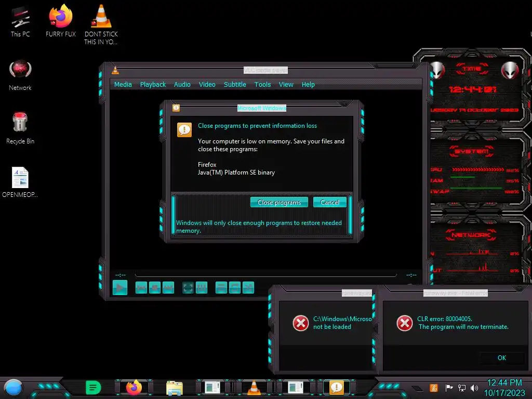Toggle the VLC playlist button
Screen dimensions: 532x399
click(x=221, y=288)
